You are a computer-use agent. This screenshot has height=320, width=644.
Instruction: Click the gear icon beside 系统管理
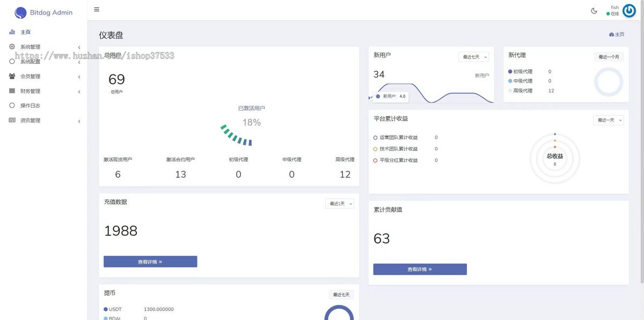pos(12,47)
